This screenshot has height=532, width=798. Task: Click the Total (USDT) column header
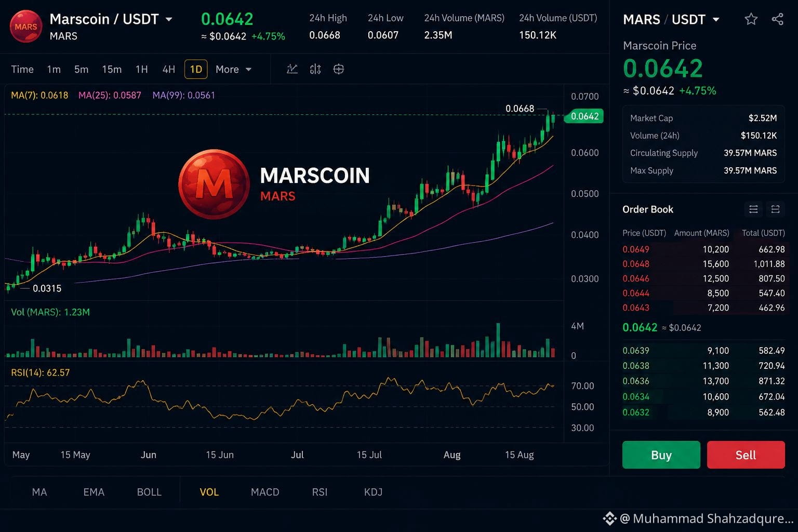point(763,233)
